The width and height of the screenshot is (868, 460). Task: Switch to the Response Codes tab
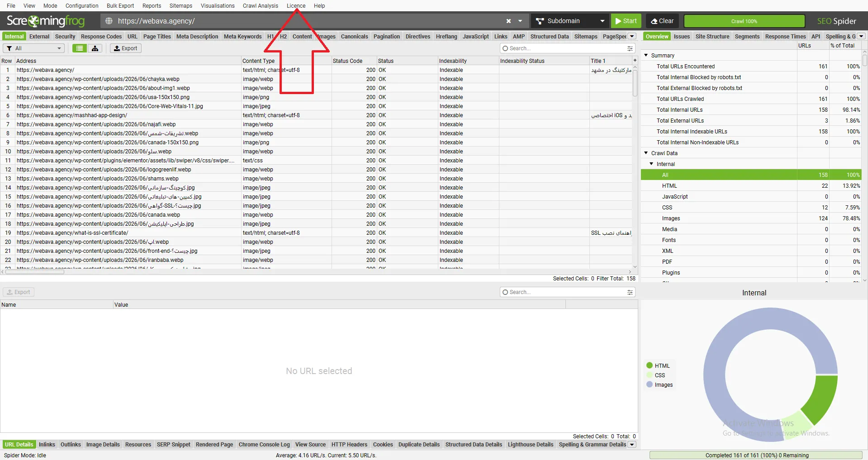click(x=101, y=36)
